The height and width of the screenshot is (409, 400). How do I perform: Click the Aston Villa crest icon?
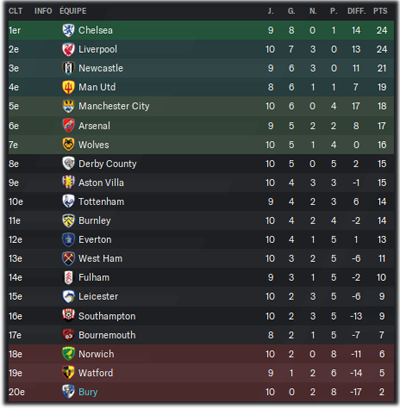click(68, 183)
